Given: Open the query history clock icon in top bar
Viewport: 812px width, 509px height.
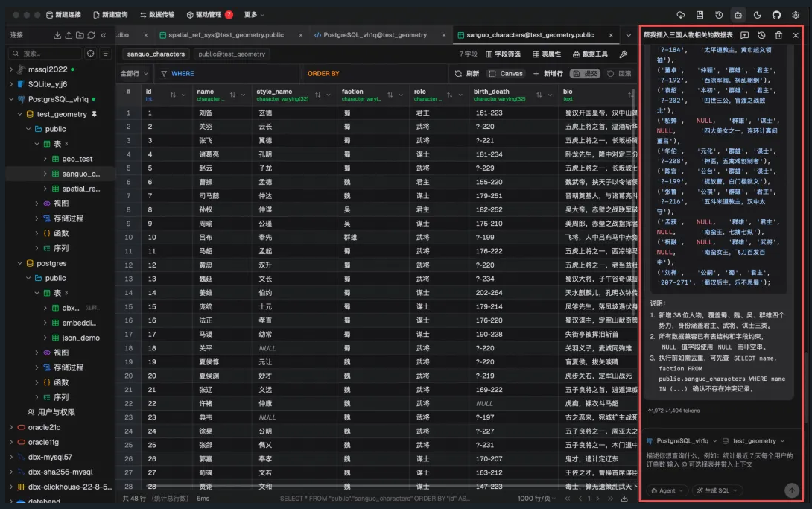Looking at the screenshot, I should (x=719, y=15).
